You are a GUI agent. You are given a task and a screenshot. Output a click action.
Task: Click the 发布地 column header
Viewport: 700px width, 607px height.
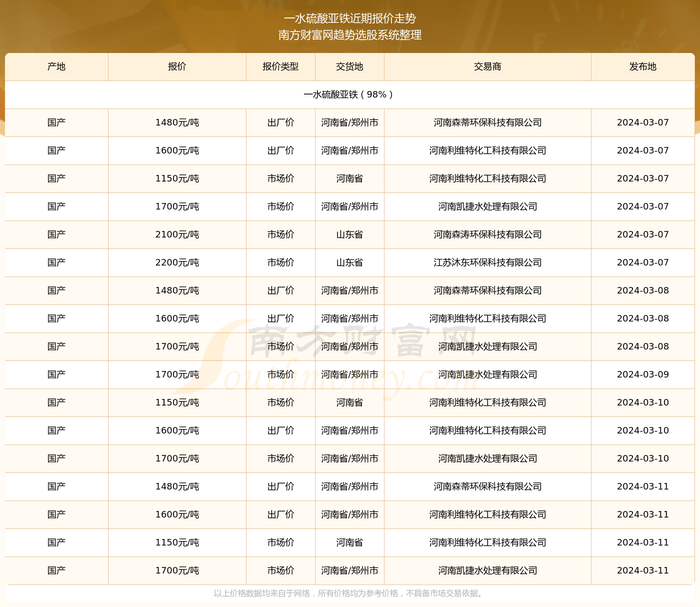coord(643,66)
